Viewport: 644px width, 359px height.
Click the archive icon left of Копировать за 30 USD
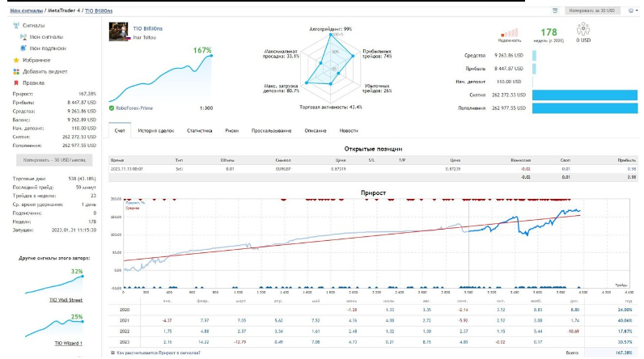click(555, 11)
